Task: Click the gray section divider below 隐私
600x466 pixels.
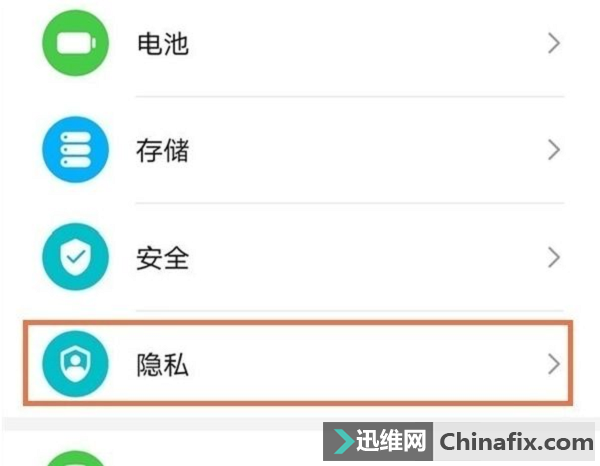Action: (x=163, y=424)
